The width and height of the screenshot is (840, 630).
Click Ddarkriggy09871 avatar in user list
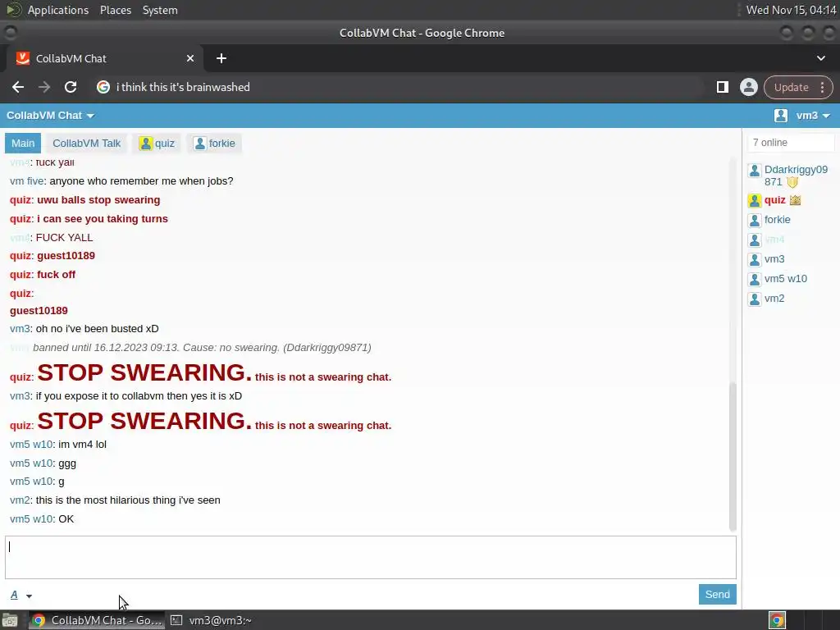[x=755, y=171]
